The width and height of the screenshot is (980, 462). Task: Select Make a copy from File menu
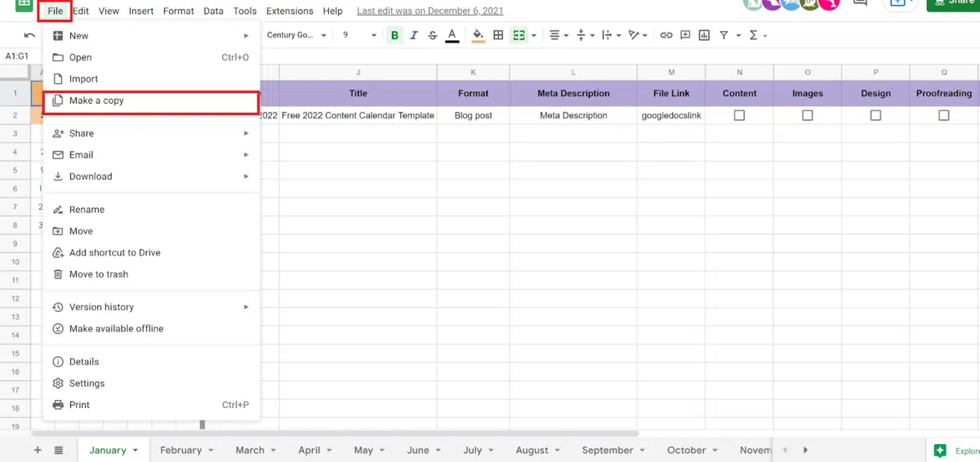pos(96,100)
